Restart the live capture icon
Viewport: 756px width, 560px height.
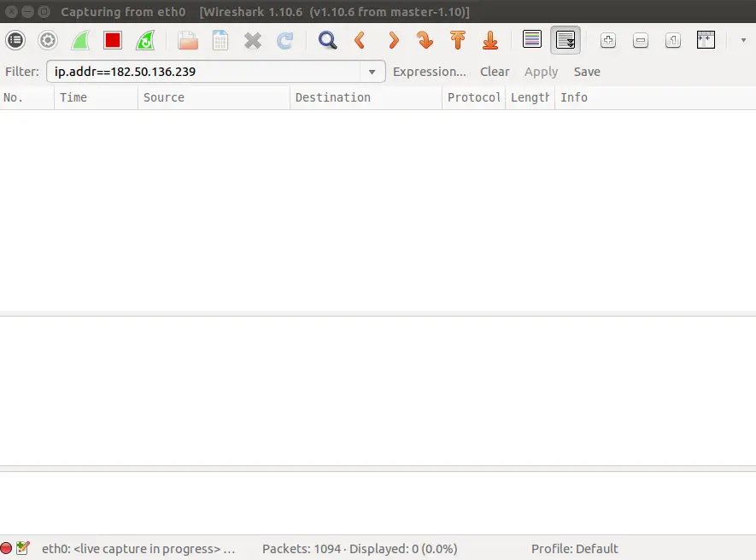pyautogui.click(x=145, y=40)
